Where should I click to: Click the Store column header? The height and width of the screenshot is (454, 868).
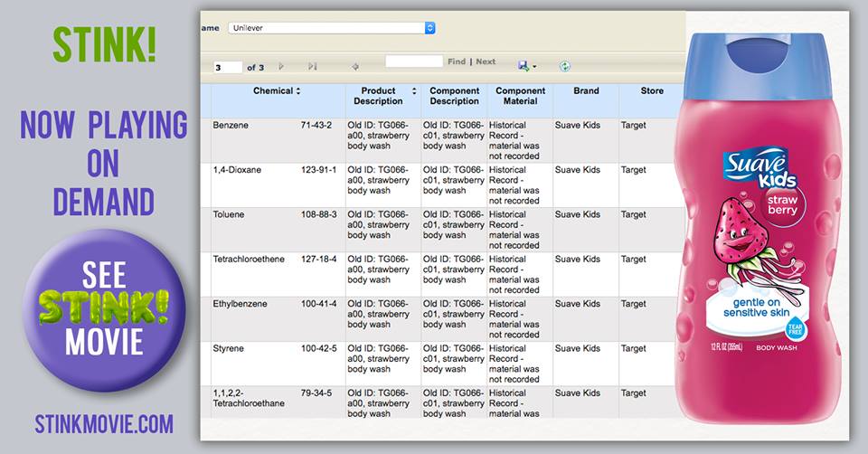point(652,90)
